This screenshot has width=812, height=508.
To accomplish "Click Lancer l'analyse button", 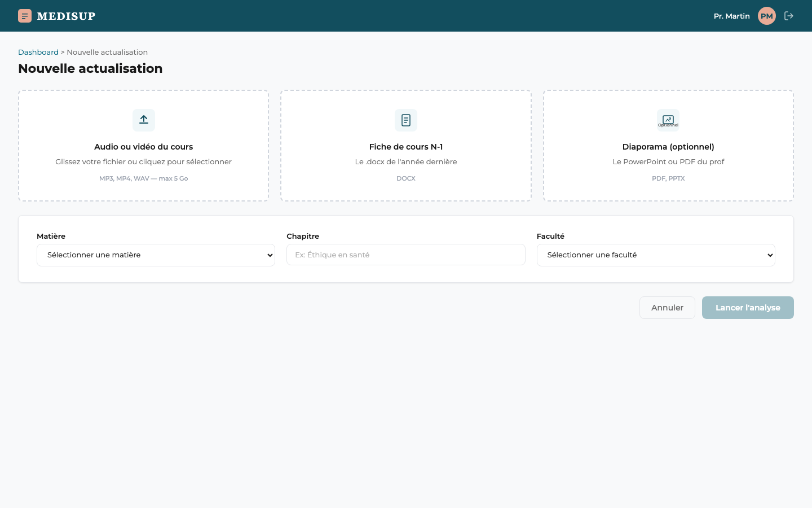I will [748, 308].
